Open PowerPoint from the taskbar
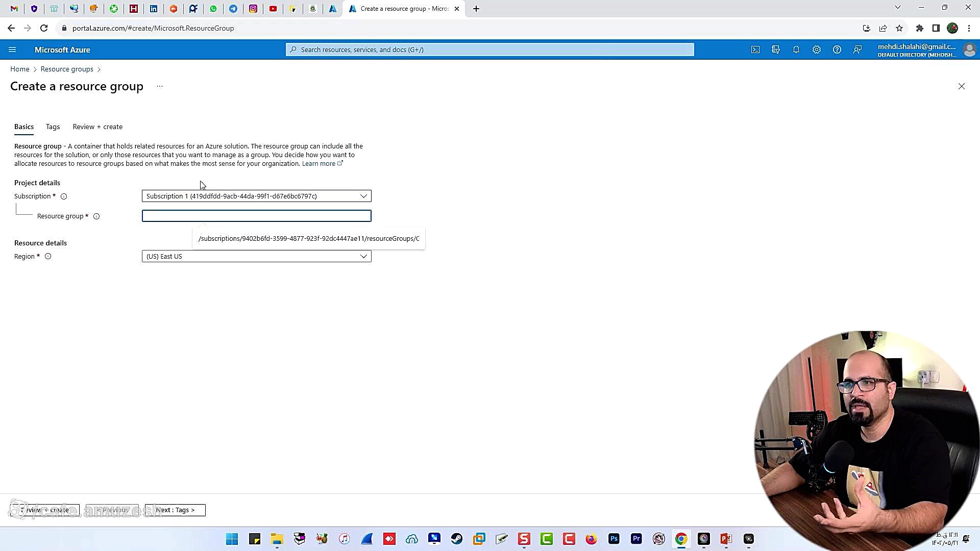 pos(726,539)
